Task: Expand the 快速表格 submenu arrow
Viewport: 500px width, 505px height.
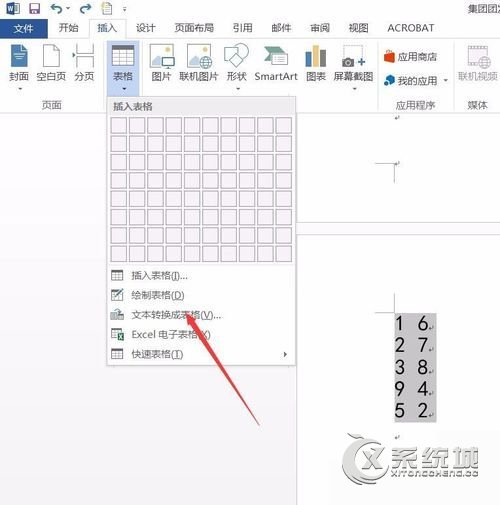Action: pos(285,354)
